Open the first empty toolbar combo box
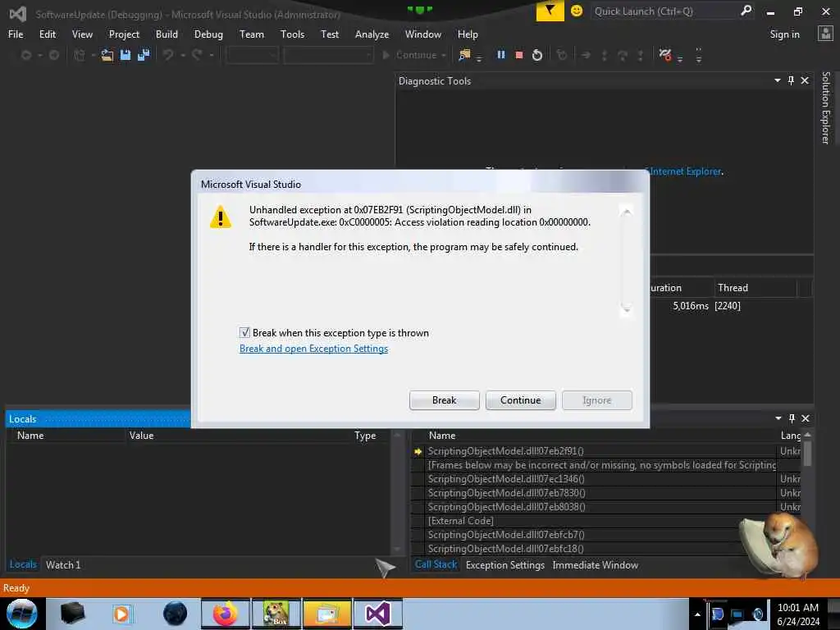840x630 pixels. point(252,55)
